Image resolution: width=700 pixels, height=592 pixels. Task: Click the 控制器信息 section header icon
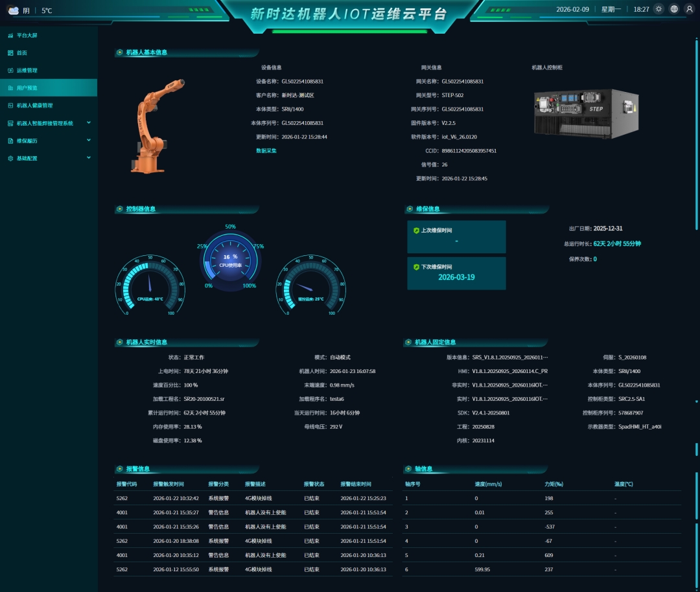coord(120,209)
